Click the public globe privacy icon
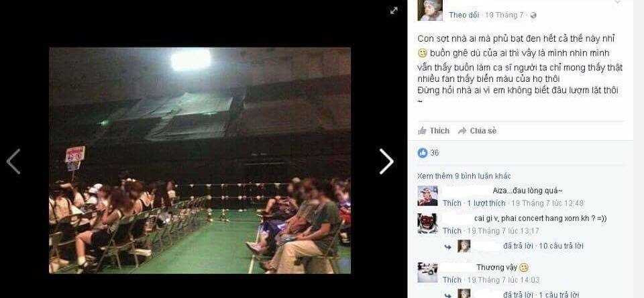 (533, 15)
